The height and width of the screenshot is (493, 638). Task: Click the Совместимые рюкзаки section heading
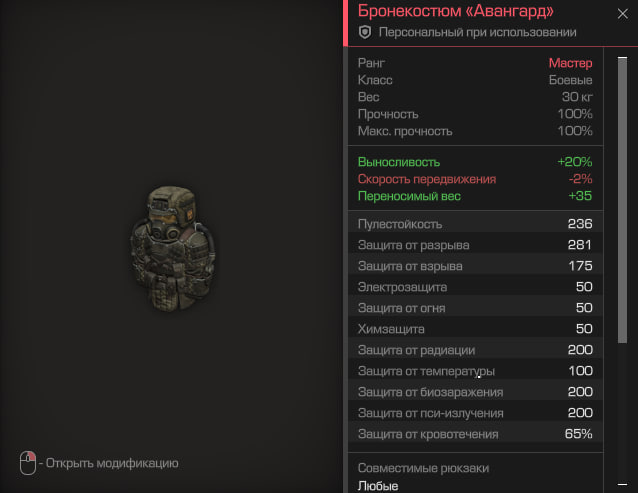[x=423, y=468]
